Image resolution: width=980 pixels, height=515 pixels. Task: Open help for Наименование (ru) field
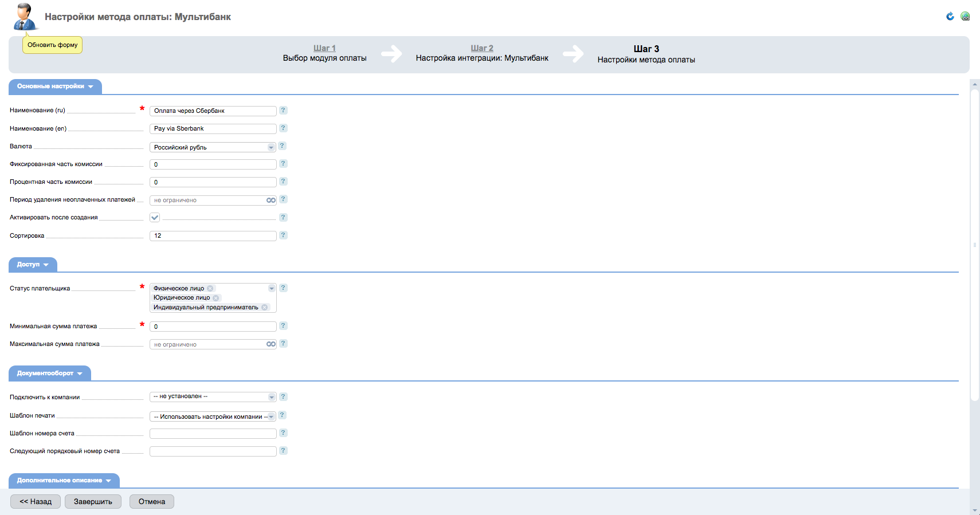[x=283, y=110]
